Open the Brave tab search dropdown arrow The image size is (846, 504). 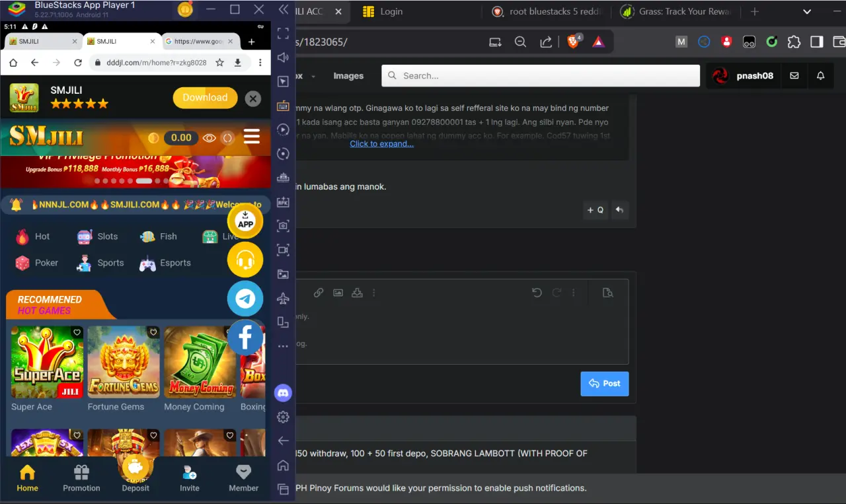click(x=807, y=12)
